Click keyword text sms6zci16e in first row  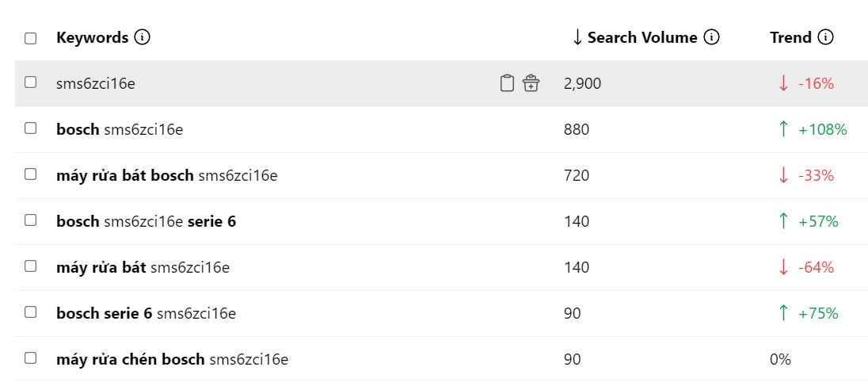click(x=96, y=84)
